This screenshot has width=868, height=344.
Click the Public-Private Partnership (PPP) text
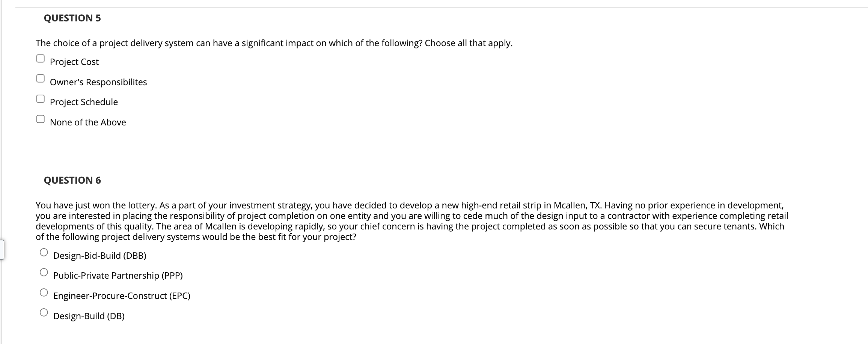(x=118, y=276)
